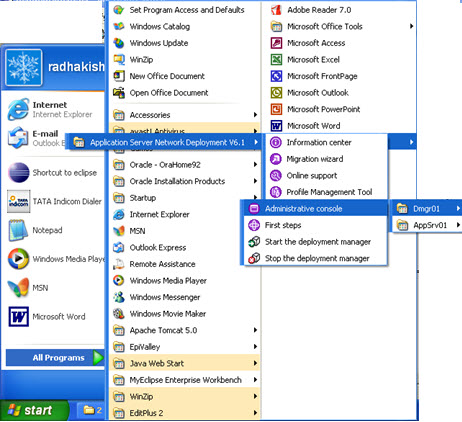Click Start the deployment manager icon
This screenshot has width=462, height=422.
(254, 242)
